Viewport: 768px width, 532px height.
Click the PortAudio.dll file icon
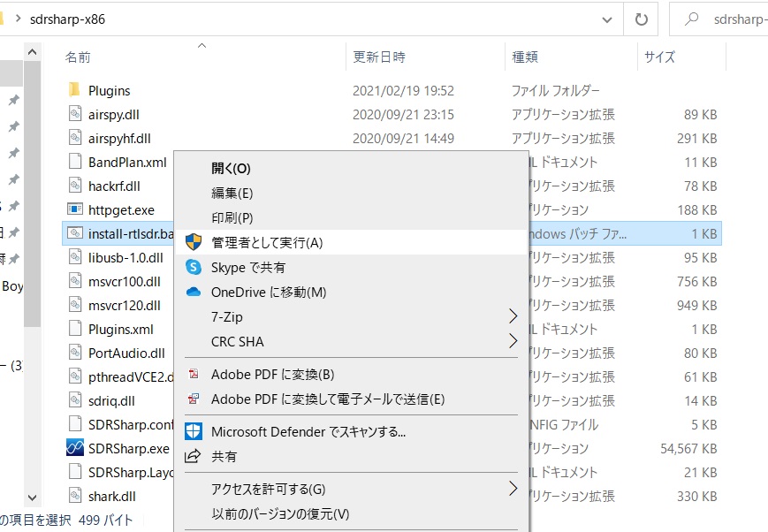(x=74, y=353)
